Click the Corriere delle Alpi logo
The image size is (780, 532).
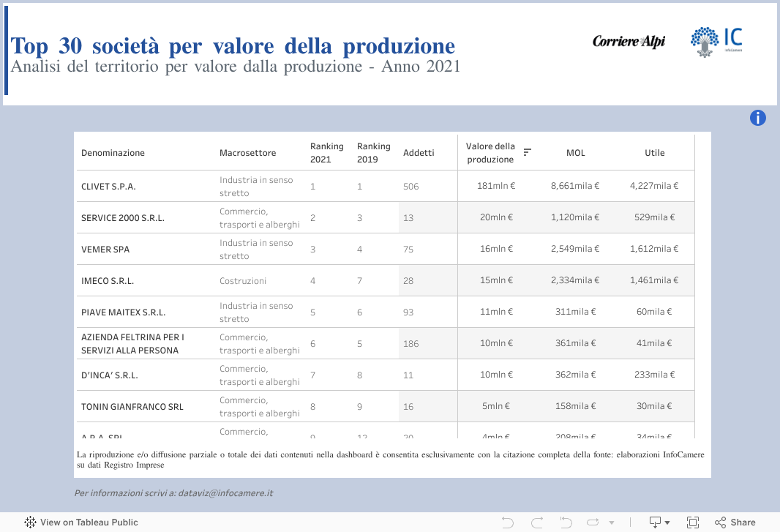pyautogui.click(x=629, y=42)
